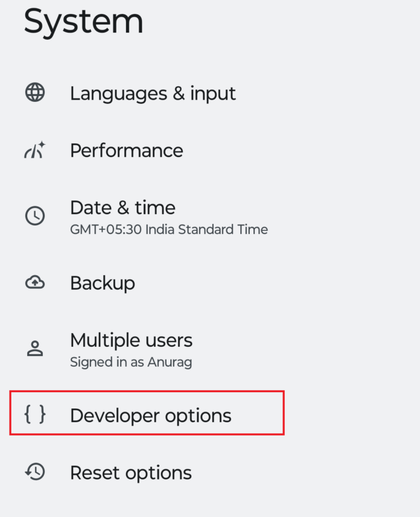Click inside the red box around Developer options

[147, 413]
